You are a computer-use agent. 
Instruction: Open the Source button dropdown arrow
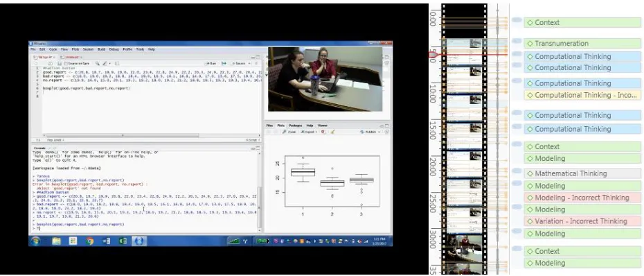click(x=249, y=64)
